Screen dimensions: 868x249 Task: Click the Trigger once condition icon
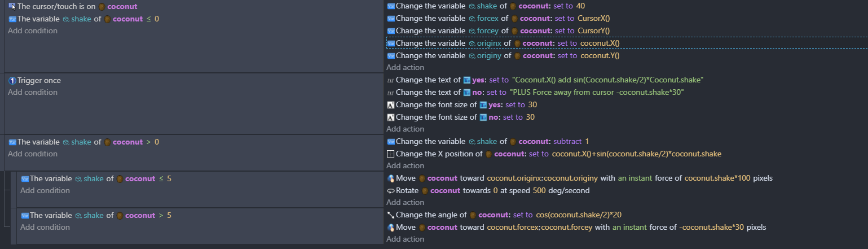[x=12, y=80]
